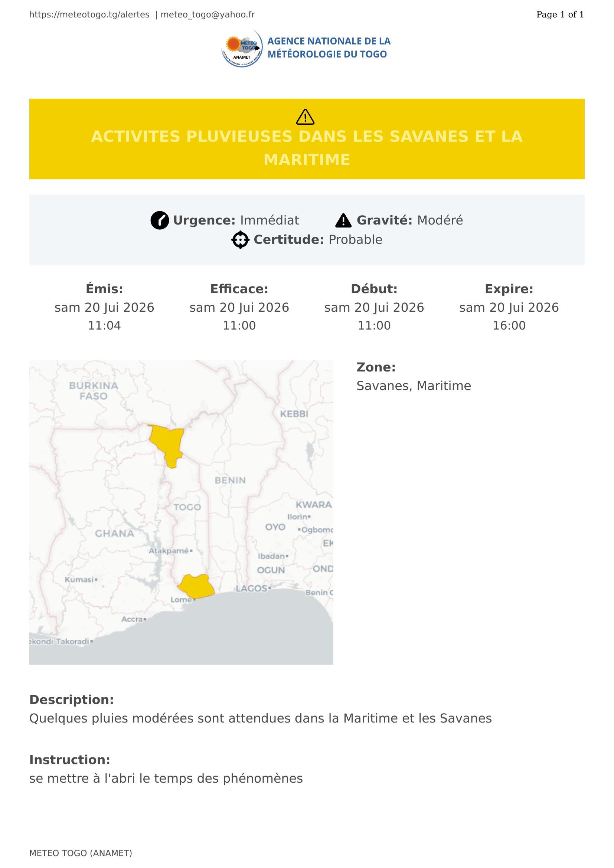
Task: Click the Atakpamé city marker on map
Action: tap(191, 551)
